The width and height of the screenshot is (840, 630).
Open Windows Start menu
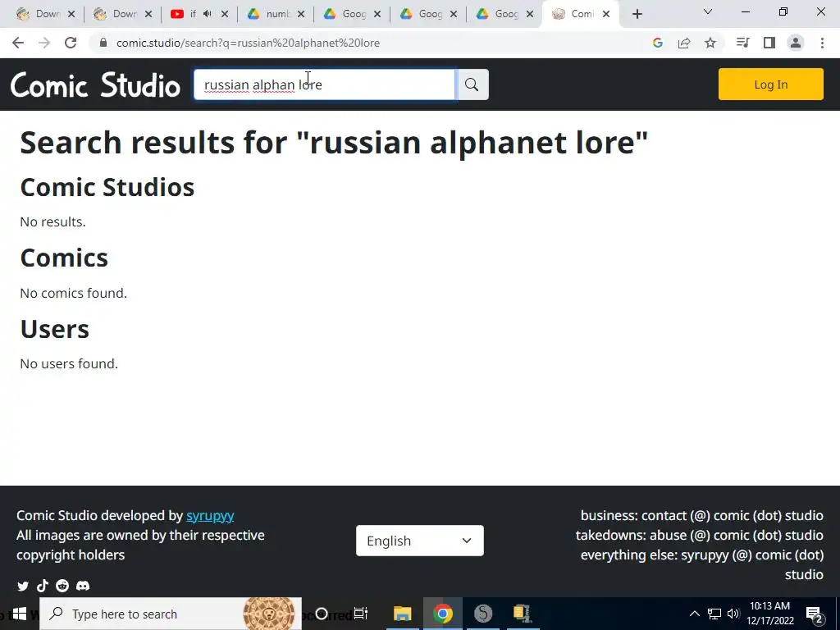click(20, 614)
